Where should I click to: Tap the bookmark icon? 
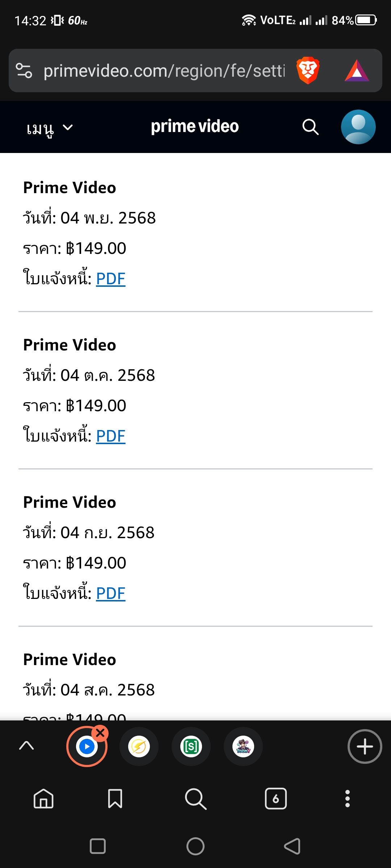click(115, 799)
